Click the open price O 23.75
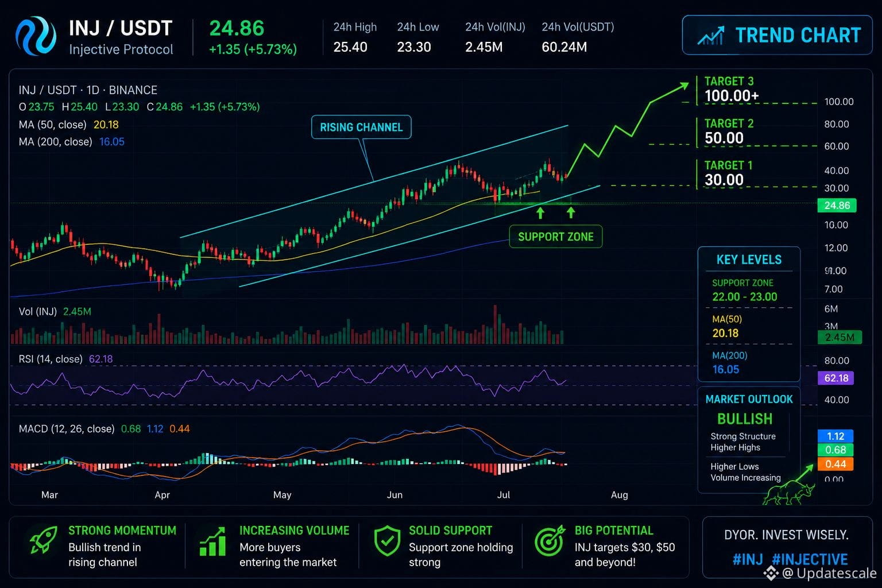This screenshot has width=882, height=588. tap(36, 107)
